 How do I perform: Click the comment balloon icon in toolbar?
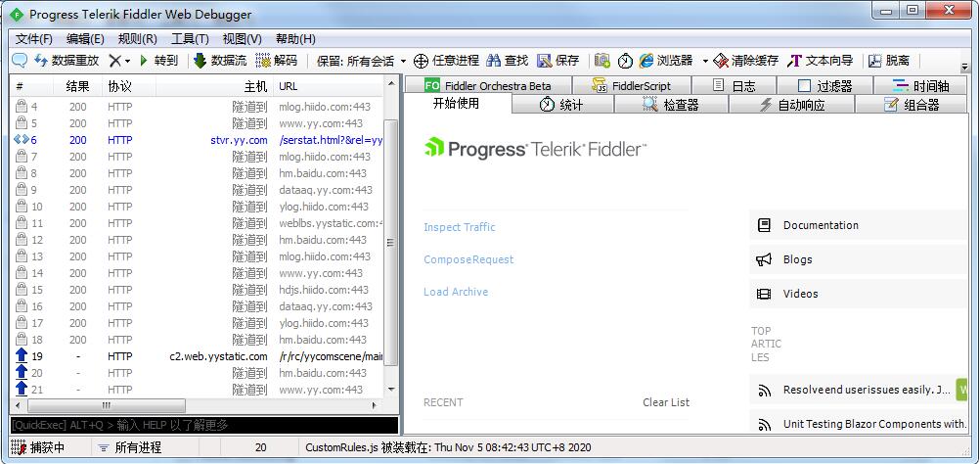click(x=20, y=61)
